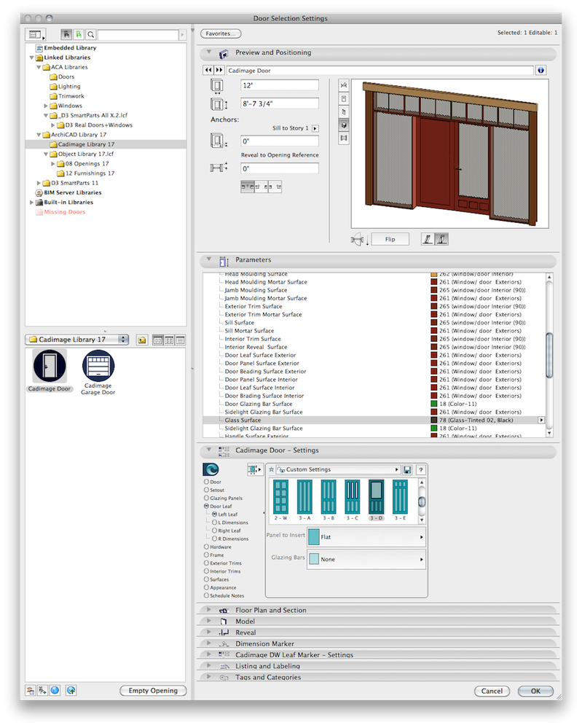582x728 pixels.
Task: Select the Setout radio option
Action: tap(206, 490)
